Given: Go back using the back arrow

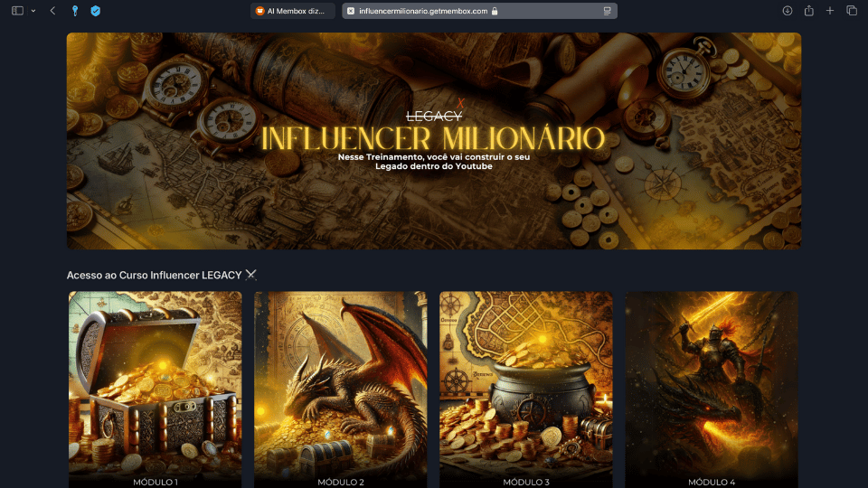Looking at the screenshot, I should point(52,11).
